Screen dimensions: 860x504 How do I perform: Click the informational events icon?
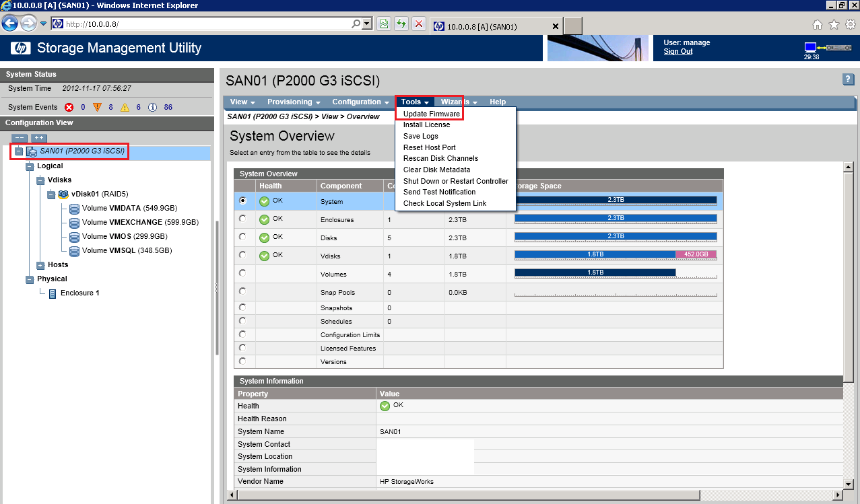click(x=152, y=108)
